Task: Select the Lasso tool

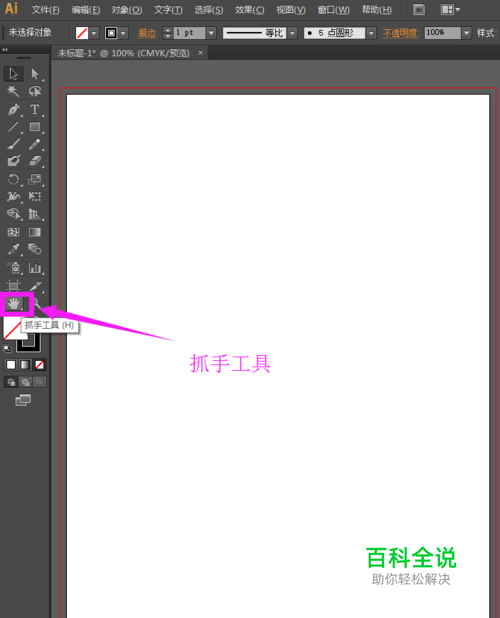Action: 35,91
